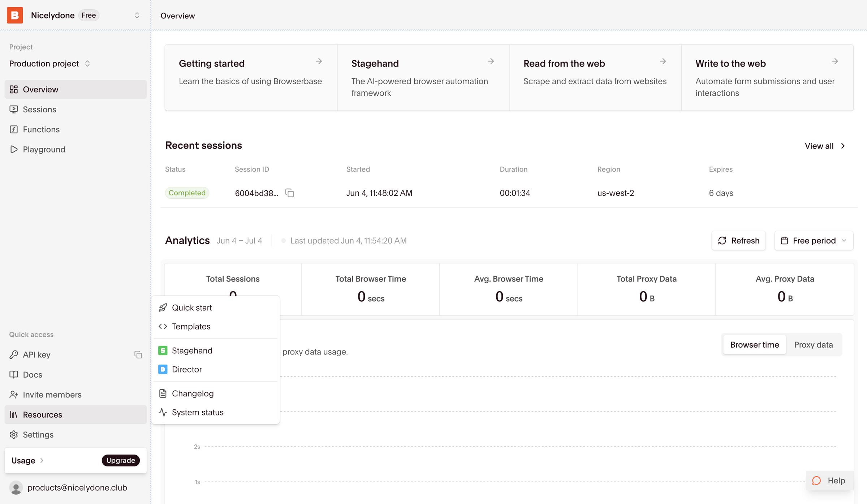Click arrow on Getting started card

(x=319, y=61)
